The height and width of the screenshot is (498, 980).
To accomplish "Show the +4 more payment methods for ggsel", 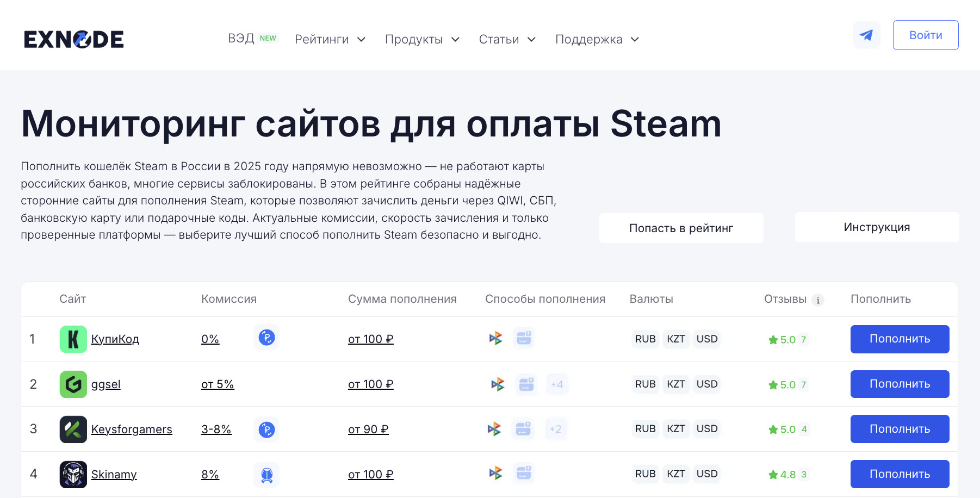I will point(557,384).
